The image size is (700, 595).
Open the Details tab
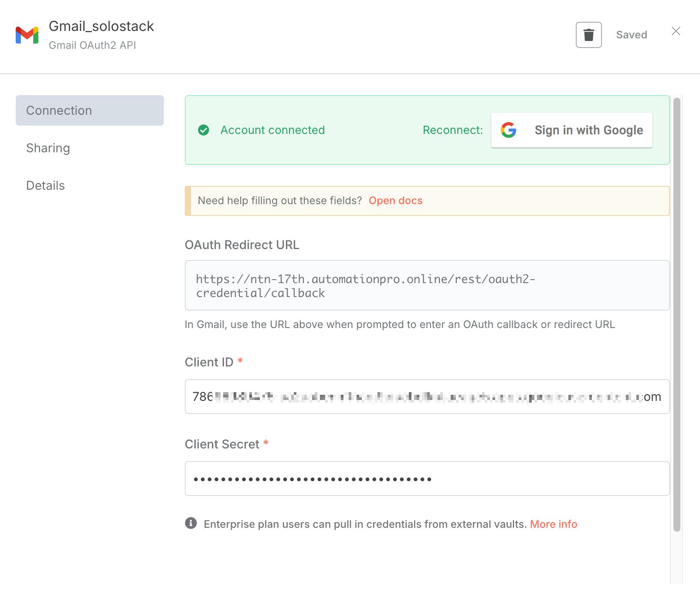[45, 185]
